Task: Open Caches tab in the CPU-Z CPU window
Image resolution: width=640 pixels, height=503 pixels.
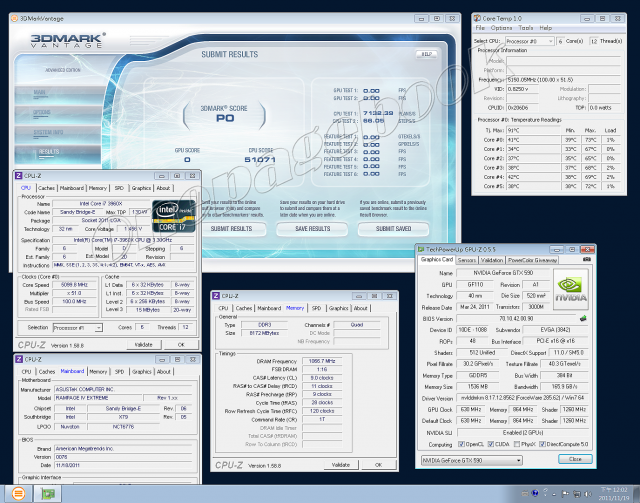Action: (x=47, y=188)
